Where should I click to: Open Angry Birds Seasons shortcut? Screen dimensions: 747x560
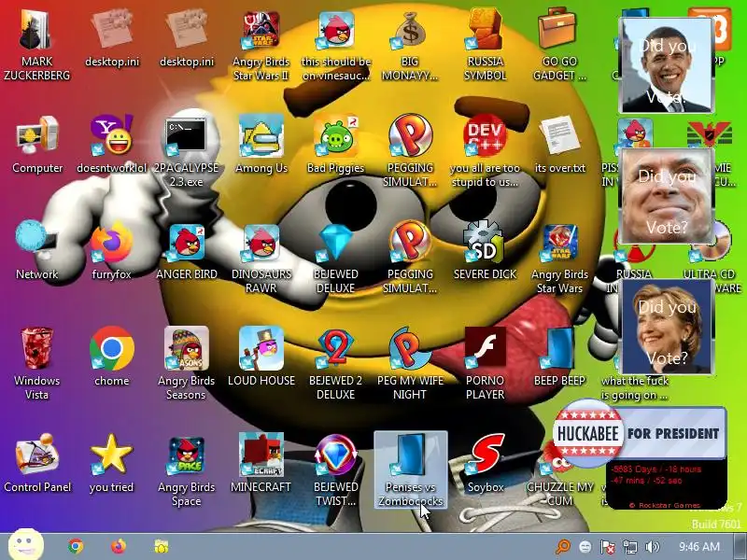[x=186, y=364]
